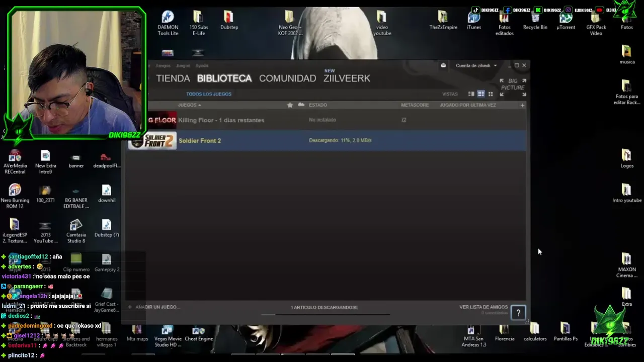Screen dimensions: 644x362
Task: Launch µTorrent desktop shortcut
Action: pyautogui.click(x=566, y=21)
